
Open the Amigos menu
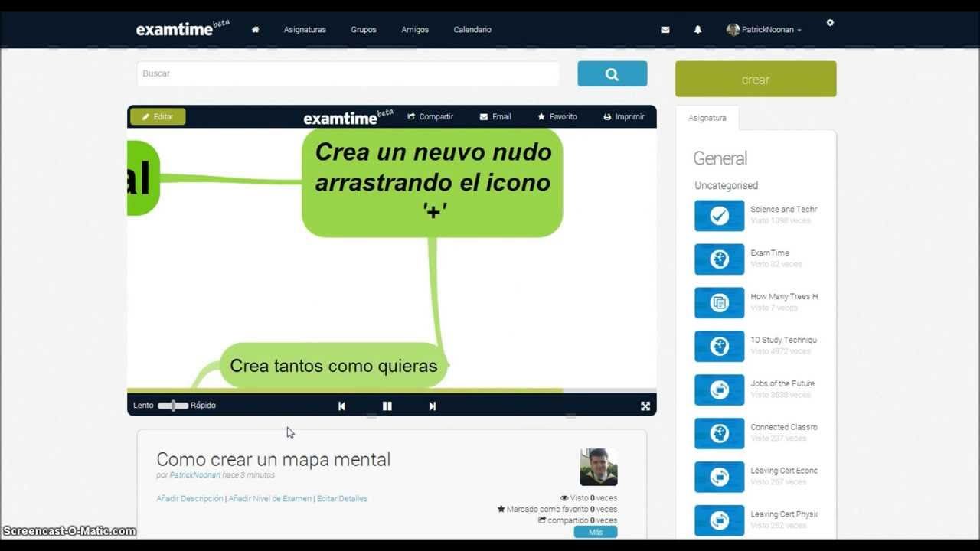click(x=415, y=30)
